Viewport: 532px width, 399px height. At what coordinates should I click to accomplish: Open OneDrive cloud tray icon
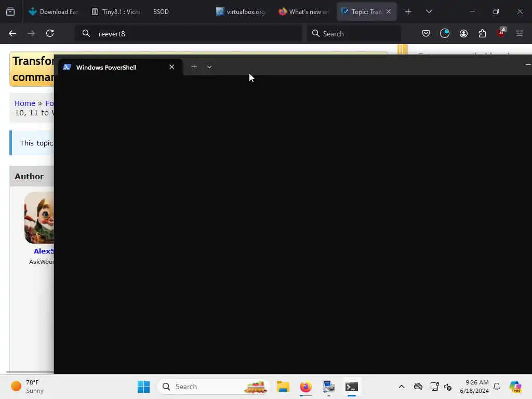click(418, 387)
